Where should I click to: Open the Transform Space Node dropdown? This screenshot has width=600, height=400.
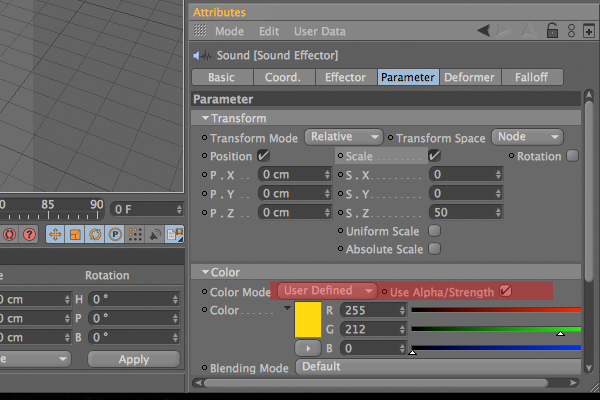(x=527, y=137)
